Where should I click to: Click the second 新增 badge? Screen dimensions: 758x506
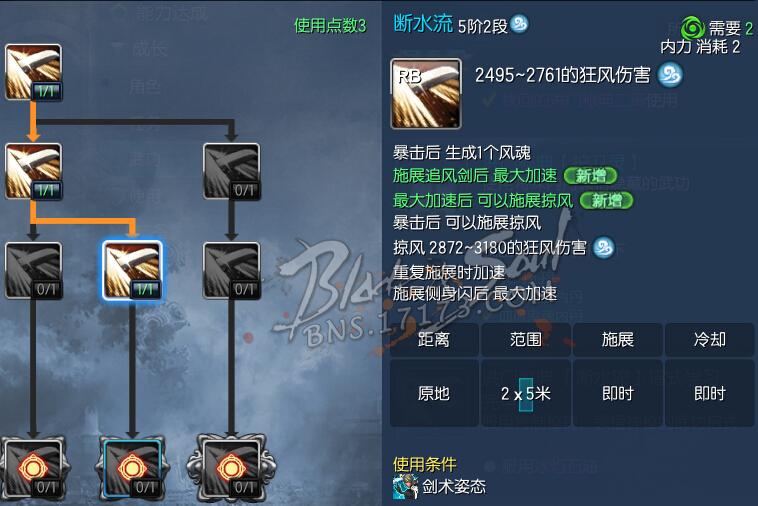[x=606, y=200]
